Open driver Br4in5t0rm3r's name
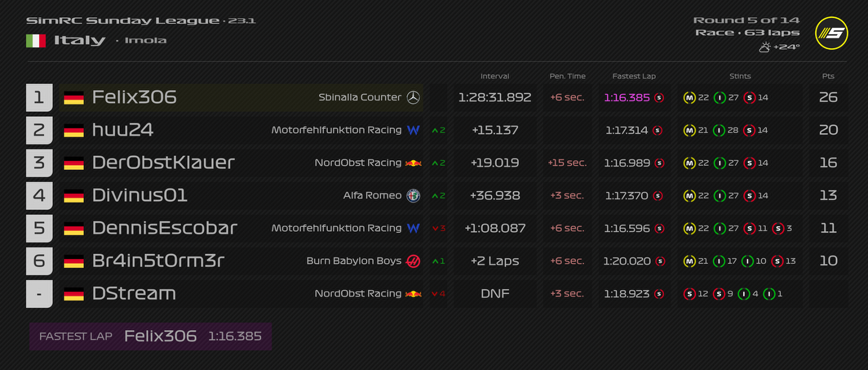 [157, 261]
